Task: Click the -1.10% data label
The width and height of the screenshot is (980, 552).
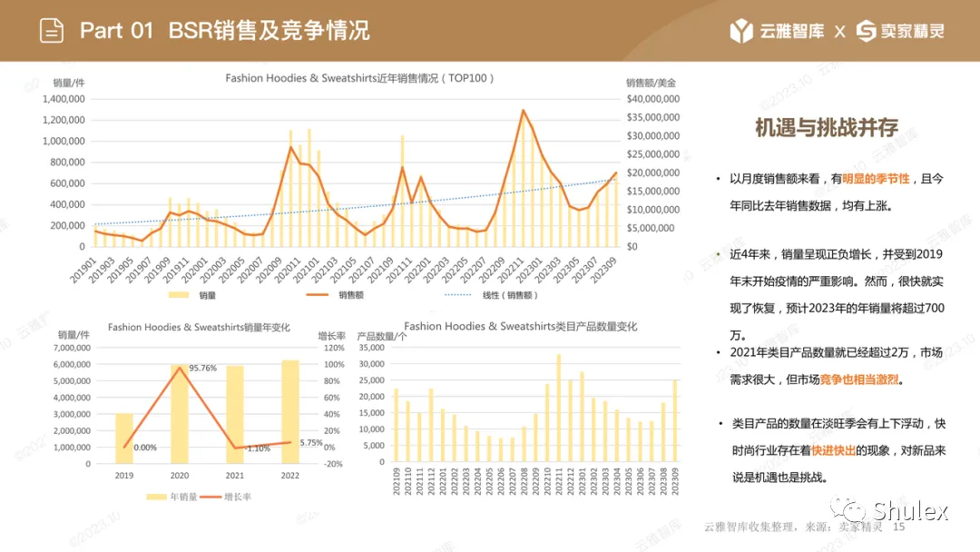Action: pyautogui.click(x=258, y=448)
